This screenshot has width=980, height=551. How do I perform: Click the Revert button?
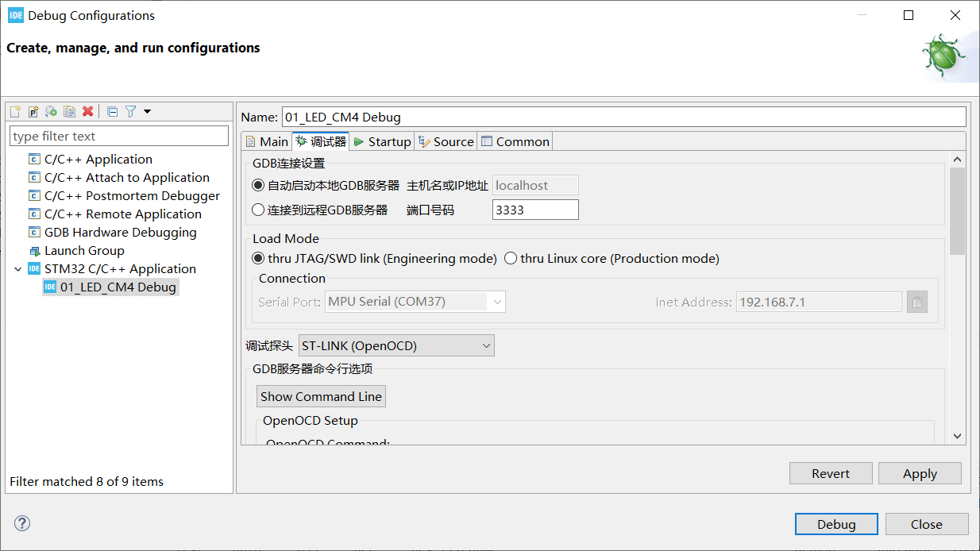pos(831,474)
